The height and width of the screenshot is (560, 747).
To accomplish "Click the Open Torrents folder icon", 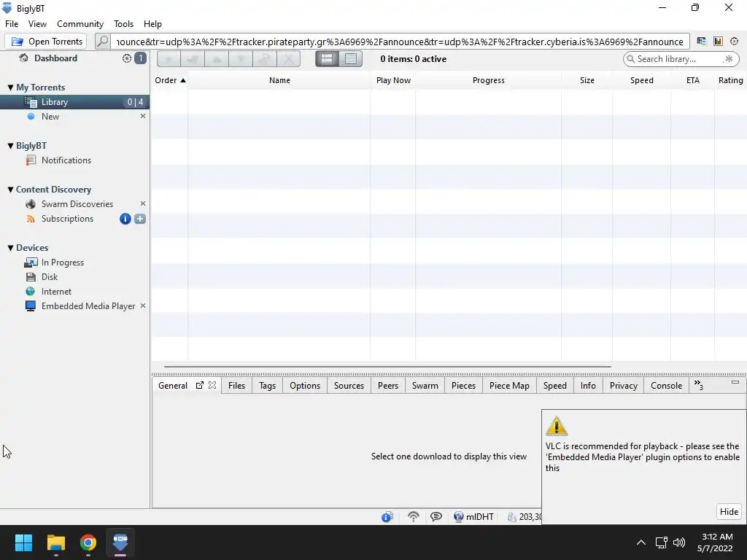I will pos(18,42).
